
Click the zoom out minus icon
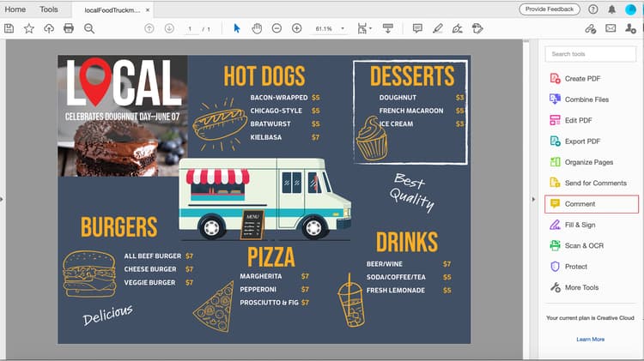[276, 28]
